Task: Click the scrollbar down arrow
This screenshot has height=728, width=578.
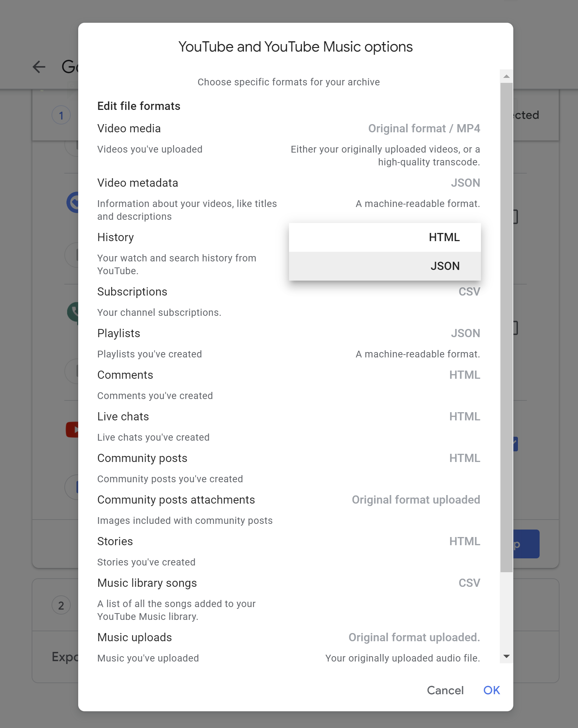Action: point(507,657)
